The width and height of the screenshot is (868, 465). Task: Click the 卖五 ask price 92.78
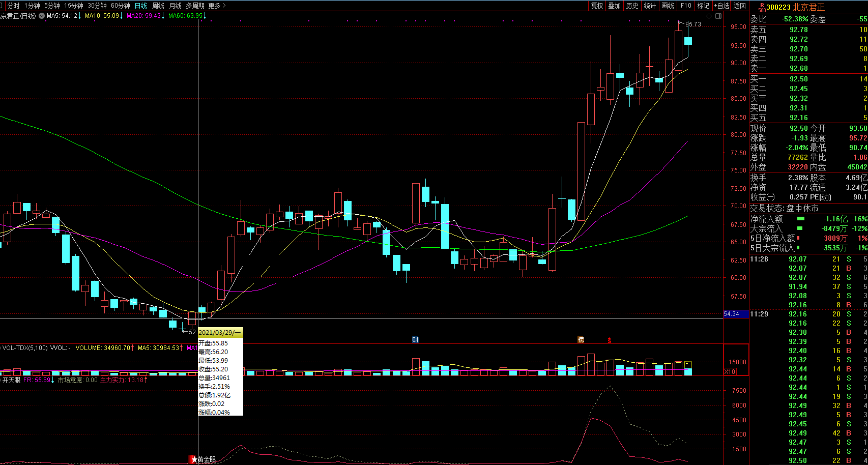799,30
